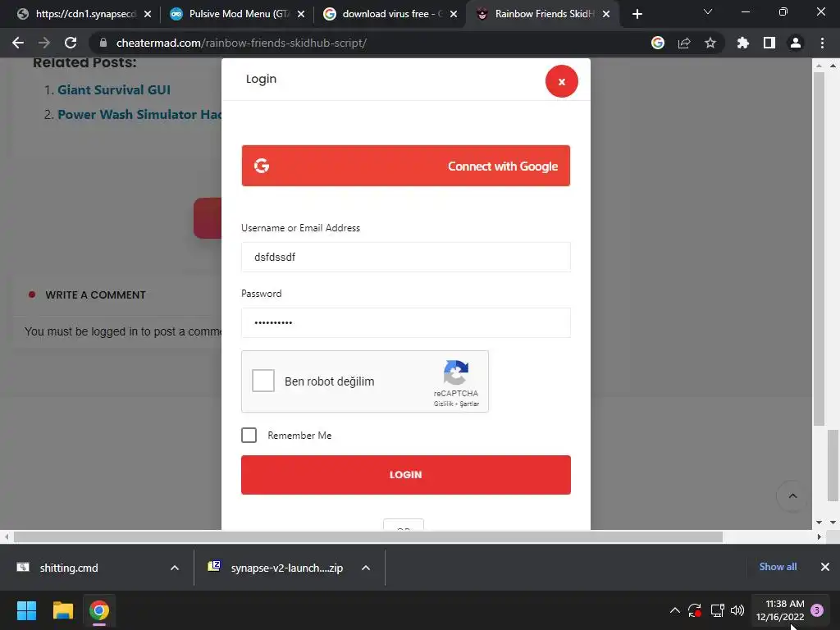The height and width of the screenshot is (630, 840).
Task: Close the Pulsive Mod Menu tab
Action: click(x=301, y=14)
